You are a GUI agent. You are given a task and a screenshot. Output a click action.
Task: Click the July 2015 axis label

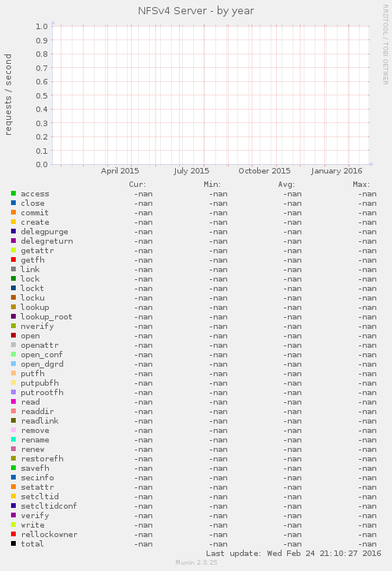191,171
